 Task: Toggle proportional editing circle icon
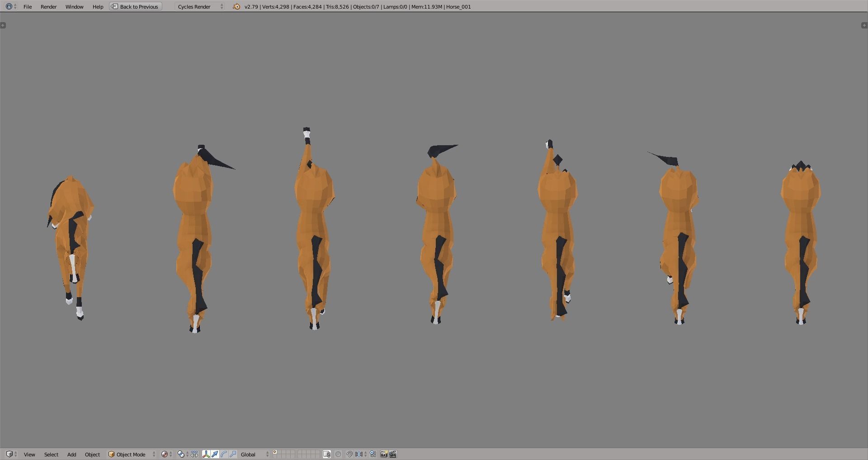coord(338,455)
